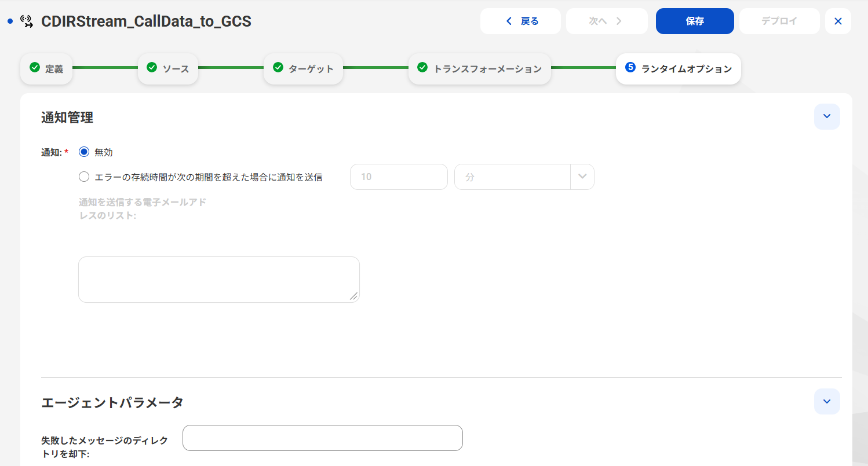Click the notification email address list textarea
This screenshot has width=868, height=466.
[219, 280]
